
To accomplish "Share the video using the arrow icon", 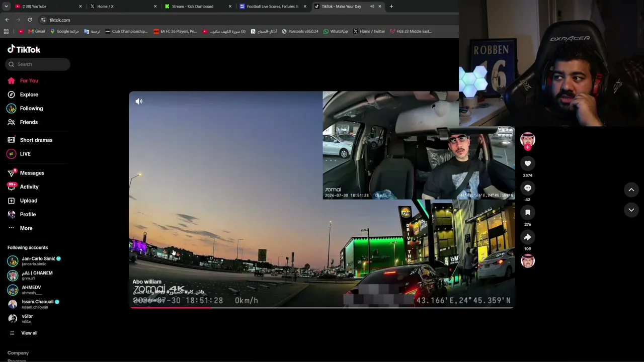I will coord(527,237).
